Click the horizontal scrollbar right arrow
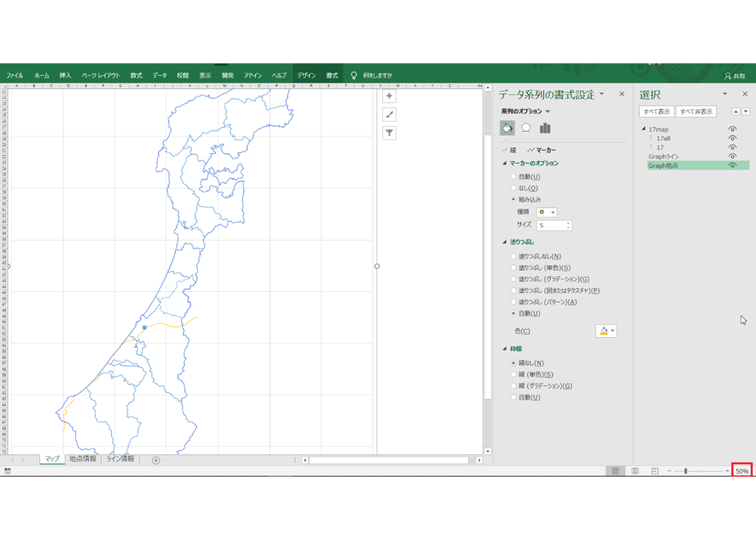This screenshot has height=540, width=756. pyautogui.click(x=479, y=461)
